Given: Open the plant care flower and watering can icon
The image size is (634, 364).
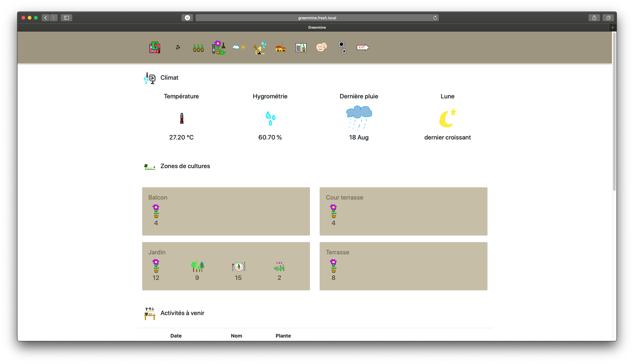Looking at the screenshot, I should [219, 47].
